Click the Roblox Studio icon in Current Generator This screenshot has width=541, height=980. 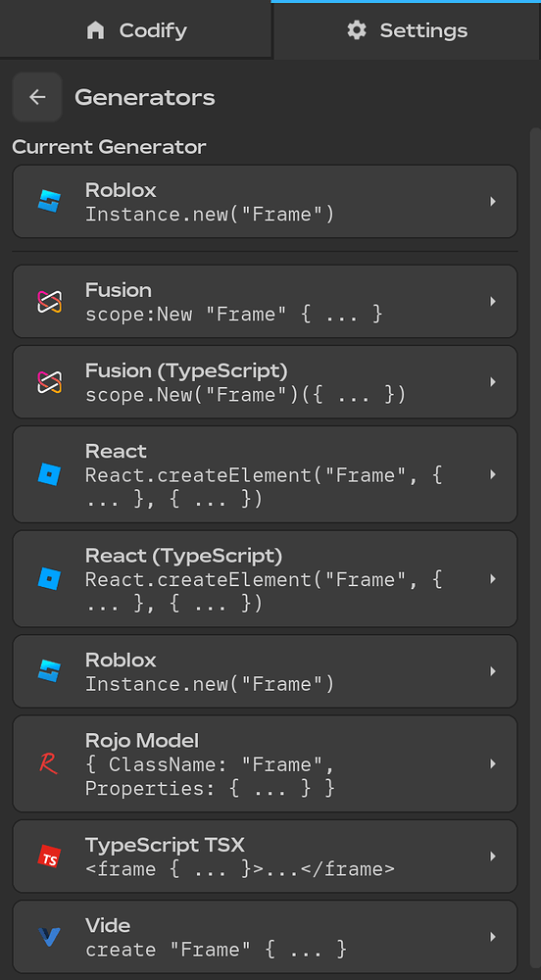click(49, 201)
